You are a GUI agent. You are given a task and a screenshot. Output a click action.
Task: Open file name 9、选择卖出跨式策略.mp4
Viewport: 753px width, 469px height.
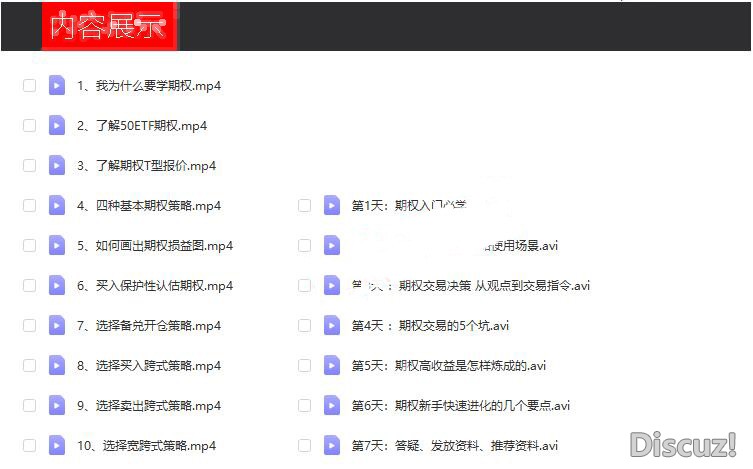tap(149, 406)
